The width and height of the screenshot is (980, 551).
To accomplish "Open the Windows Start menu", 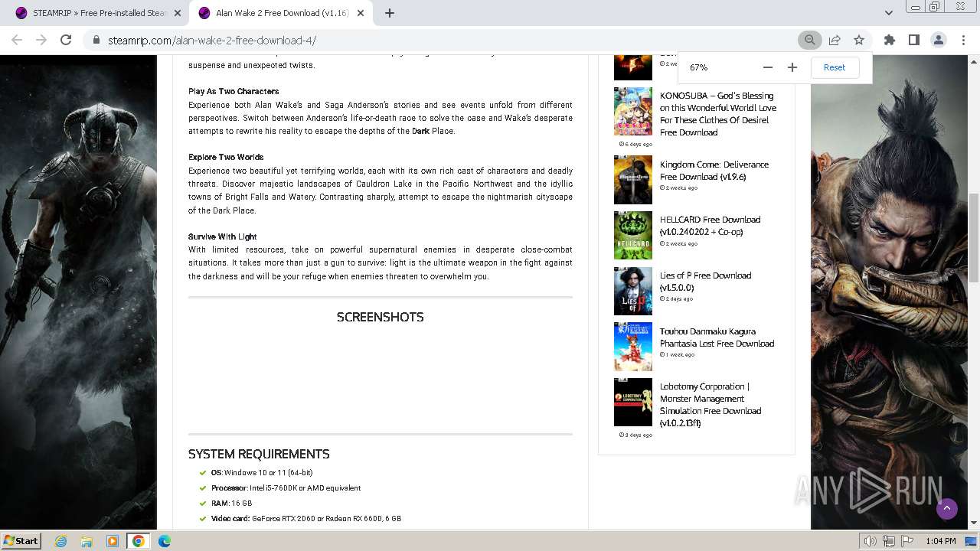I will 21,540.
